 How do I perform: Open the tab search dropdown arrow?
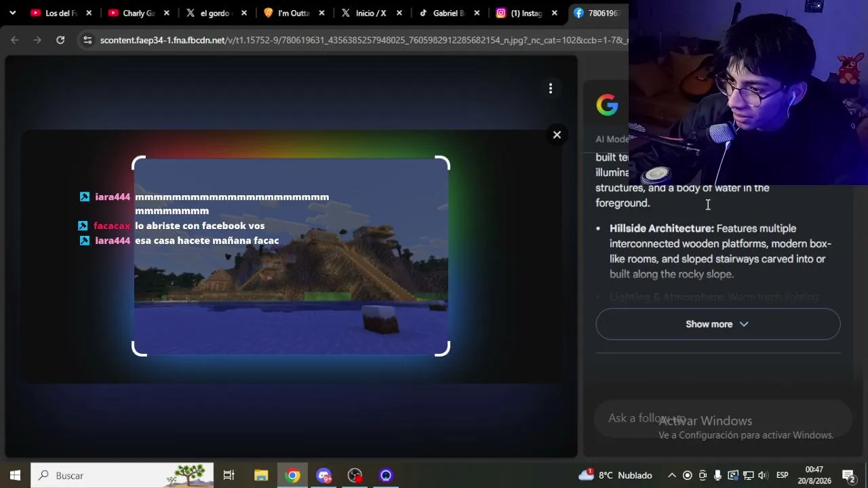point(12,13)
